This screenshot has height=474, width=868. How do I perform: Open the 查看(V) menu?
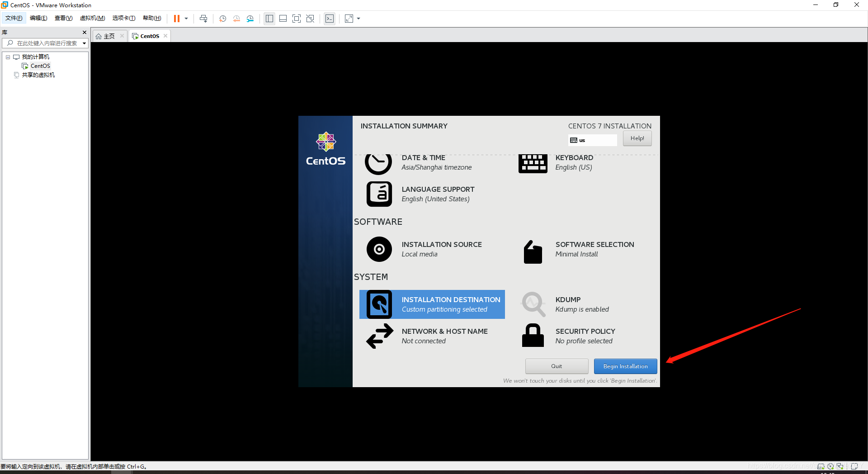coord(63,18)
